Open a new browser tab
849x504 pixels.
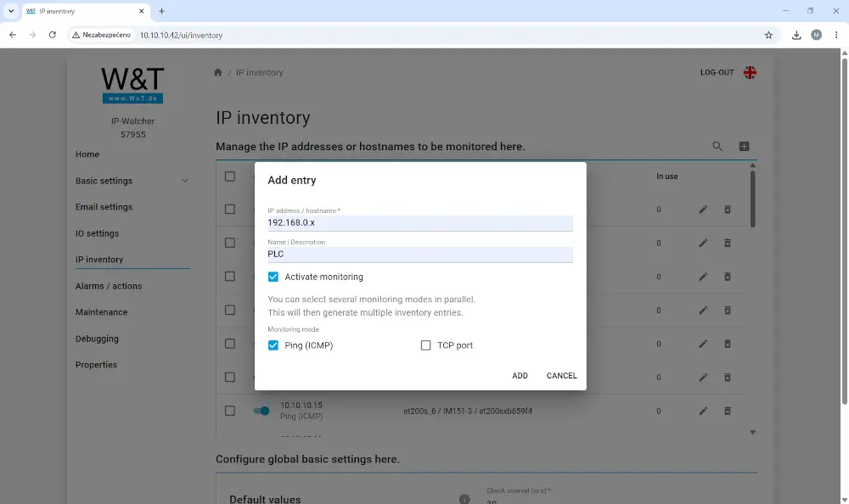click(x=161, y=11)
